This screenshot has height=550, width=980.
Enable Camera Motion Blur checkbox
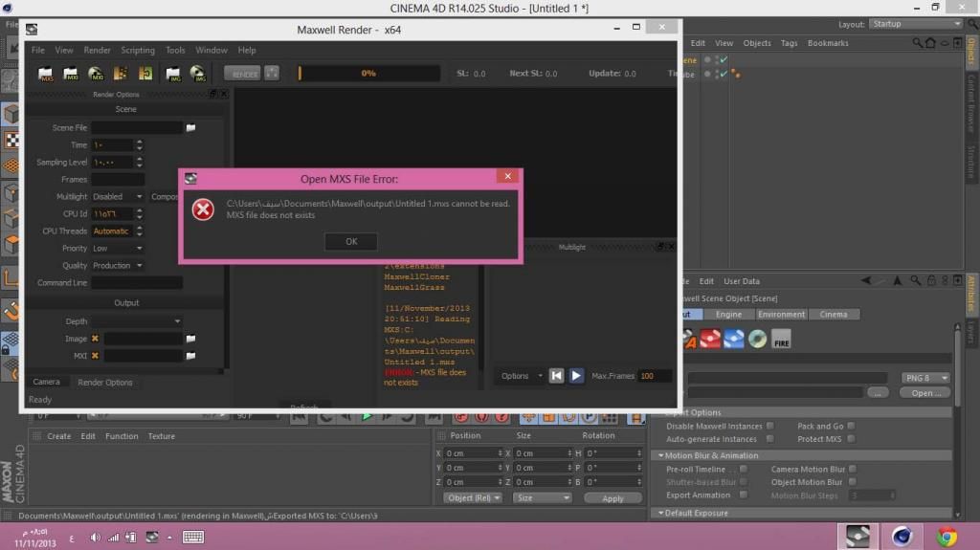pos(853,469)
